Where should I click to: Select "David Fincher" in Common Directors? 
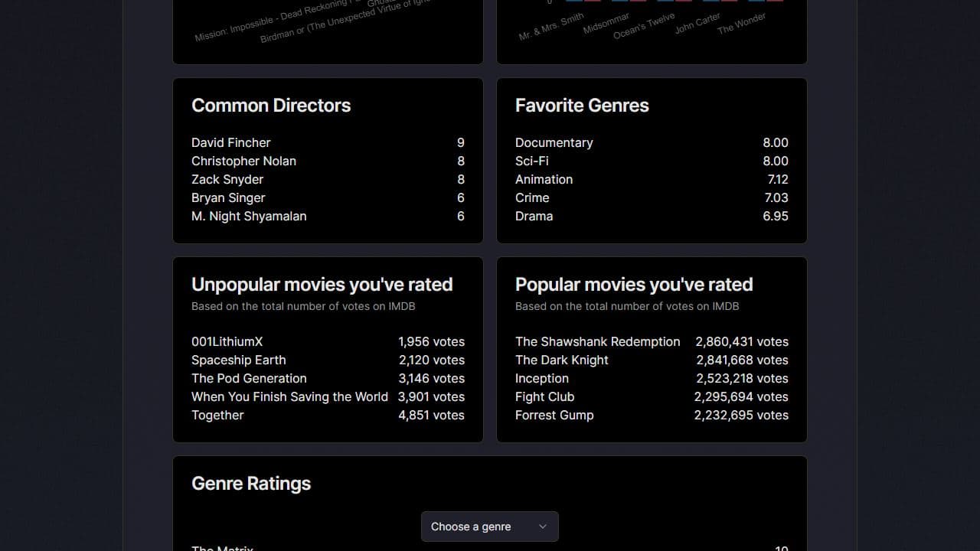coord(231,142)
